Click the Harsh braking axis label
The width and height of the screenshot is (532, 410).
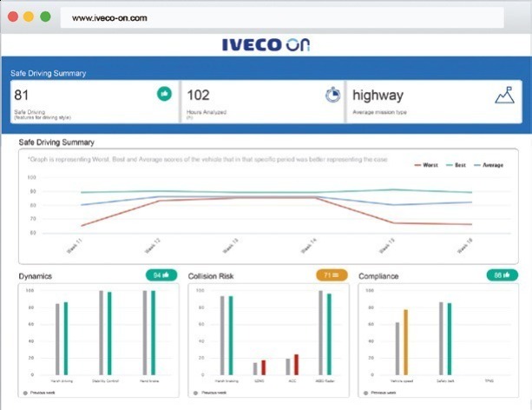click(x=227, y=381)
